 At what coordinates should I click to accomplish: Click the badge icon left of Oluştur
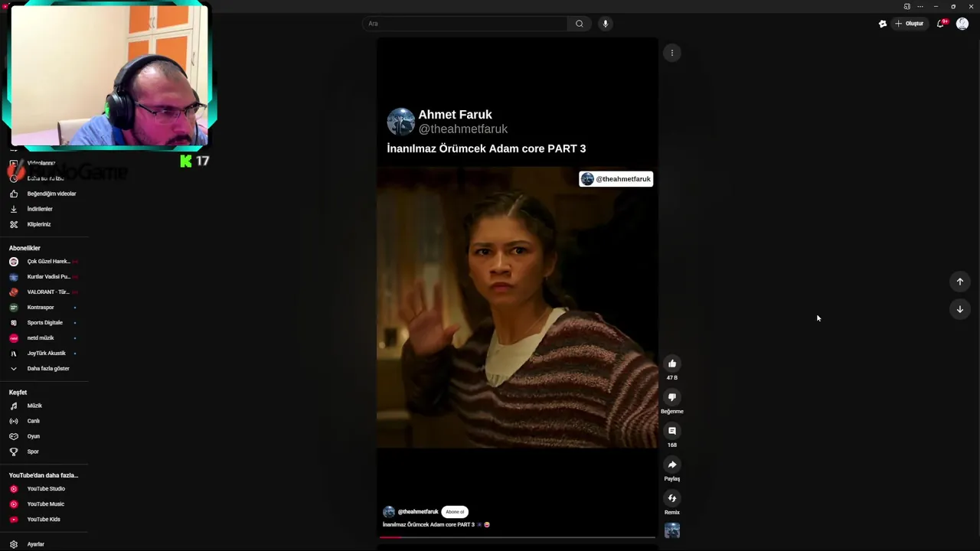click(883, 24)
